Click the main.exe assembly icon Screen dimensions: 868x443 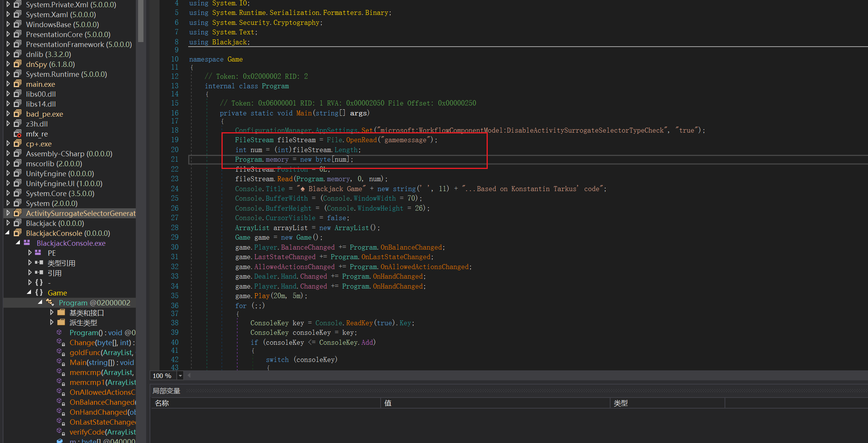18,84
